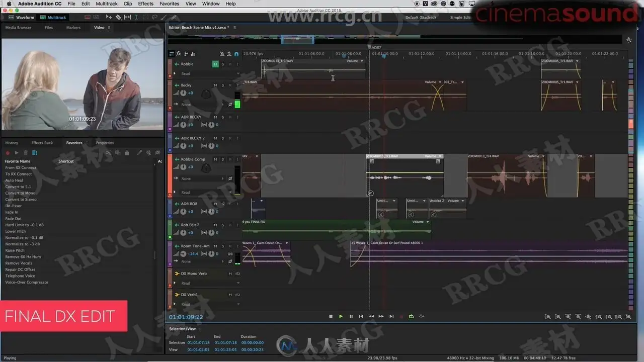The height and width of the screenshot is (362, 644).
Task: Switch to Multitrack editor view
Action: pos(54,17)
